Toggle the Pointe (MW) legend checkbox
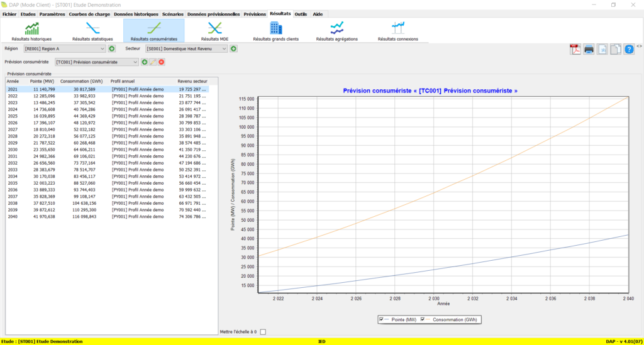This screenshot has height=345, width=644. (381, 319)
